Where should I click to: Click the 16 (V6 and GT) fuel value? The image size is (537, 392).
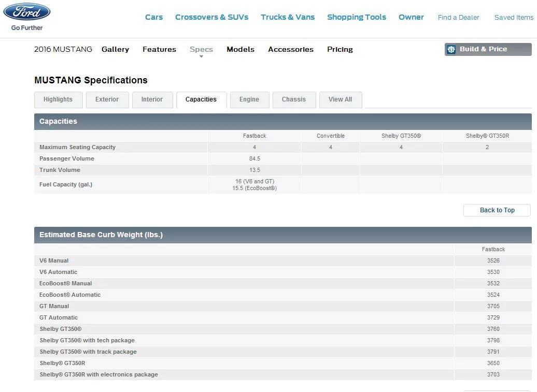point(255,181)
